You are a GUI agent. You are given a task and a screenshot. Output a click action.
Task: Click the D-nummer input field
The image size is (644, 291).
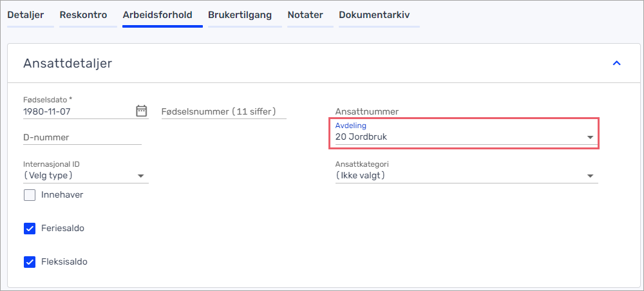point(82,137)
